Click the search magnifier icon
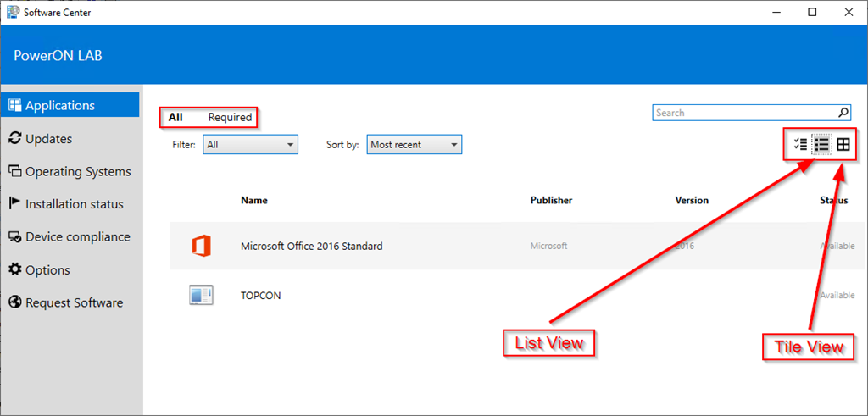The width and height of the screenshot is (868, 416). pos(843,113)
